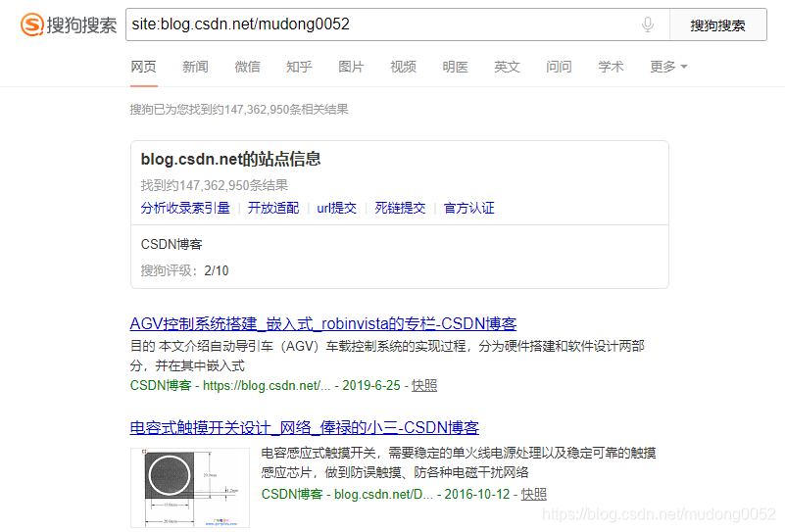Switch to the 学术 tab
This screenshot has width=785, height=532.
(x=611, y=67)
